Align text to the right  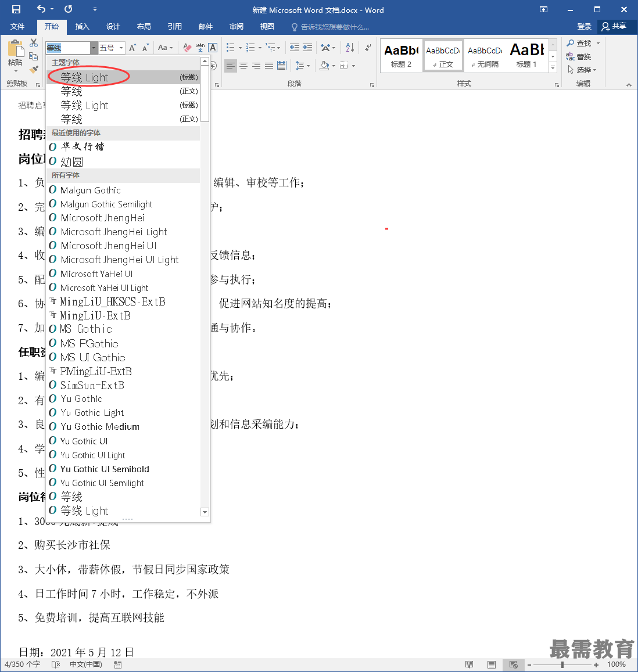pyautogui.click(x=256, y=66)
